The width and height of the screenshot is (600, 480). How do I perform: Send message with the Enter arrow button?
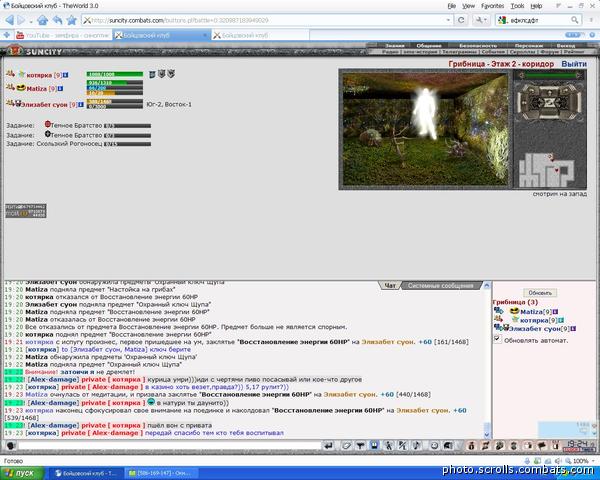(x=328, y=446)
